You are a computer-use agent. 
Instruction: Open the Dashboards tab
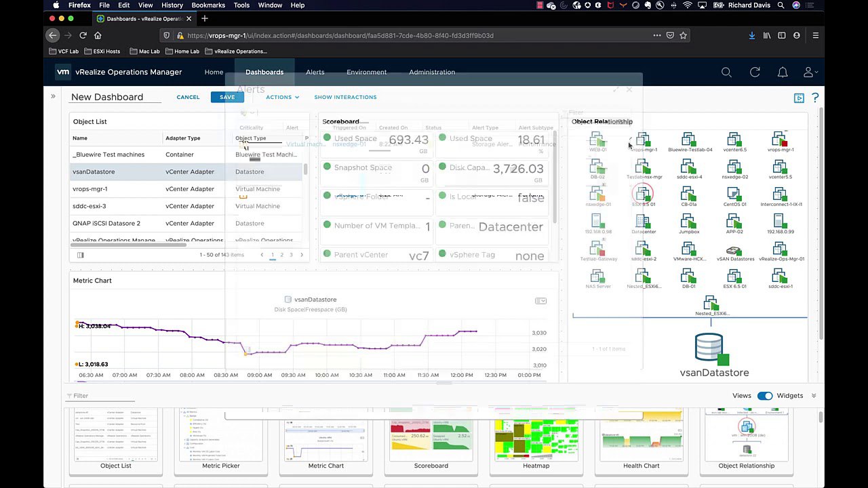click(x=264, y=72)
